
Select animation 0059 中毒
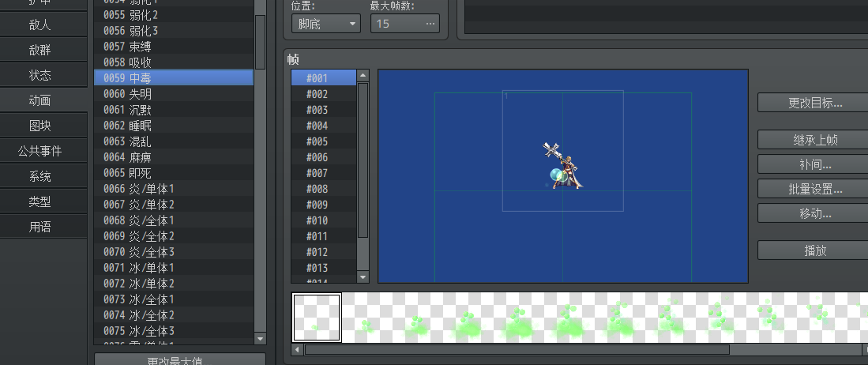click(174, 78)
